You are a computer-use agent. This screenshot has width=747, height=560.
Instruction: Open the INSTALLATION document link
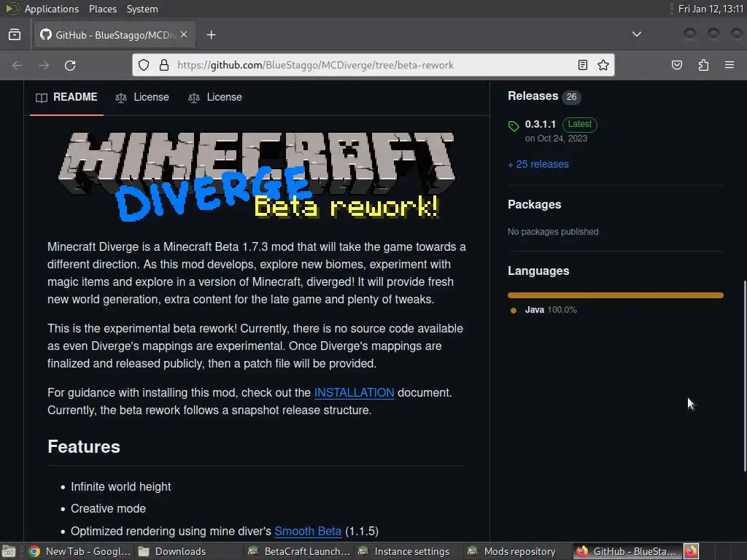pos(354,393)
